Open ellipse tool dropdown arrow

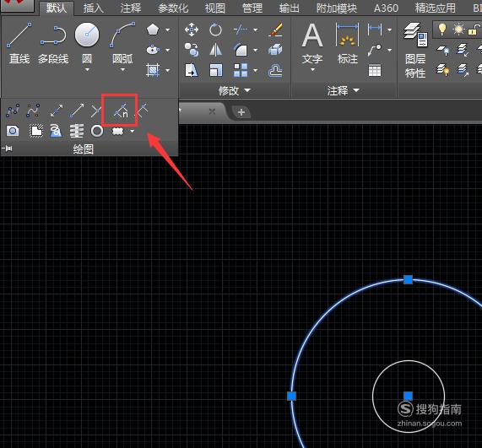tap(167, 50)
